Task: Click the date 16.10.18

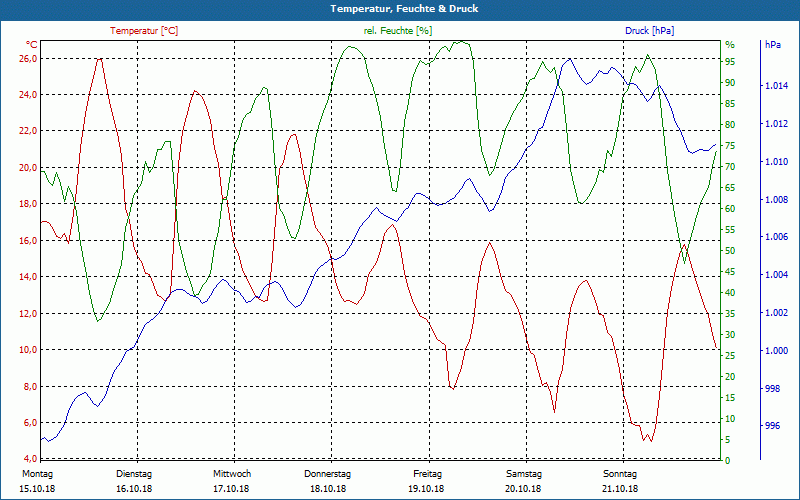Action: [134, 489]
